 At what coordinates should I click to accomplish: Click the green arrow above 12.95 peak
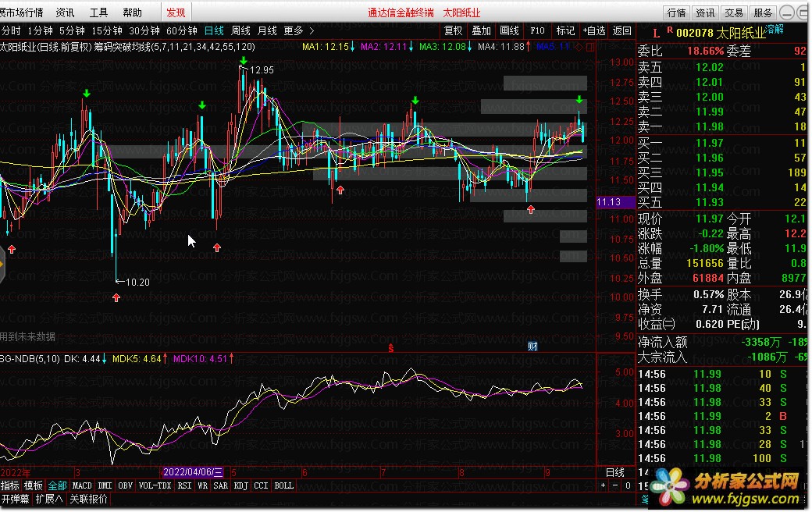[244, 61]
